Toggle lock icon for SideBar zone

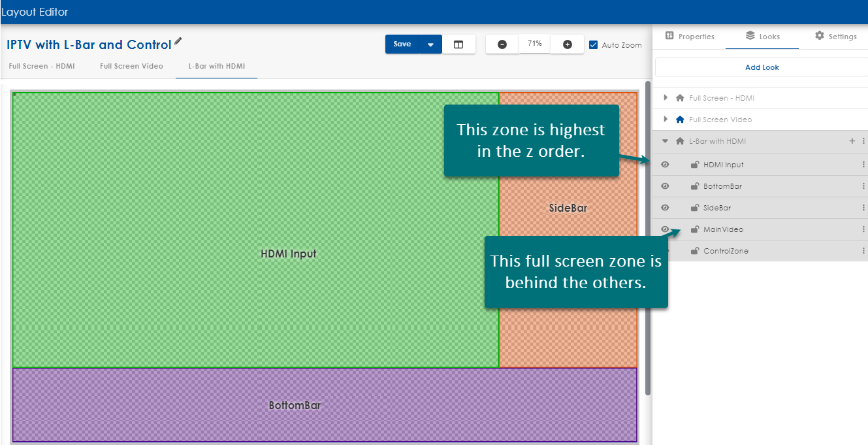(x=695, y=208)
